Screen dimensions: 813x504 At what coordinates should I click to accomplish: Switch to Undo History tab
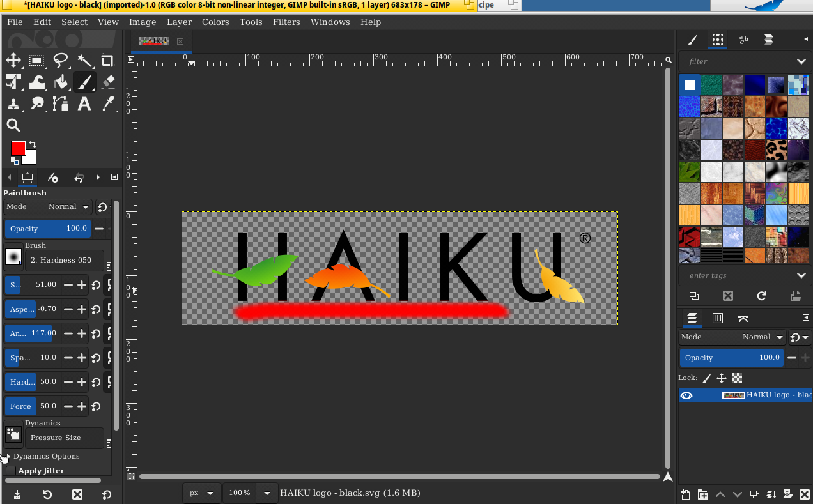pyautogui.click(x=79, y=178)
